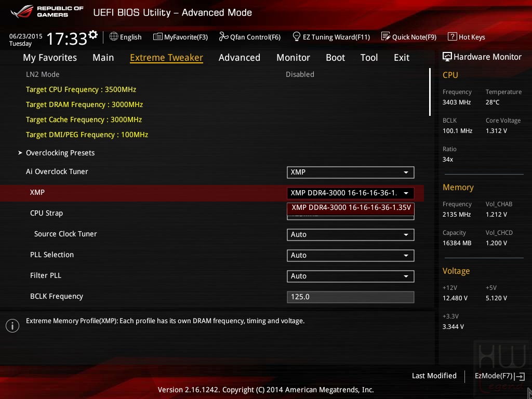Open the XMP profile dropdown
Image resolution: width=532 pixels, height=399 pixels.
[350, 193]
